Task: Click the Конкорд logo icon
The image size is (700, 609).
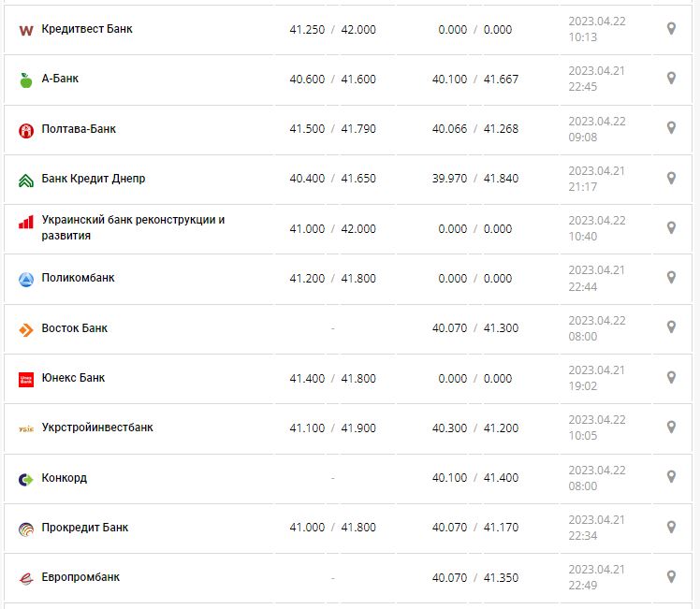Action: (26, 479)
